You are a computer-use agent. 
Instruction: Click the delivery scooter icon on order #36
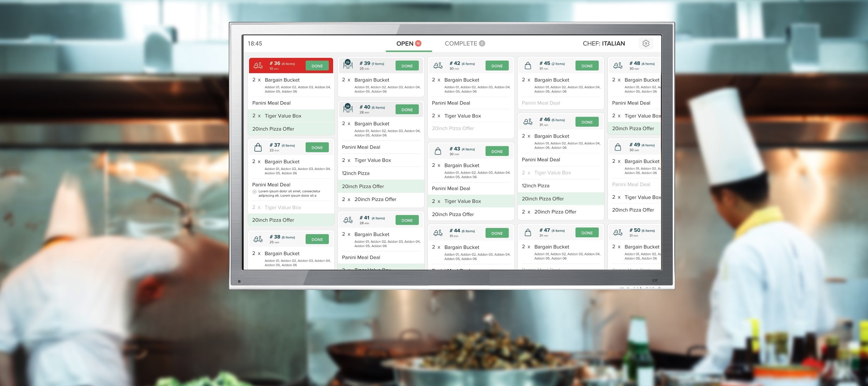[257, 66]
